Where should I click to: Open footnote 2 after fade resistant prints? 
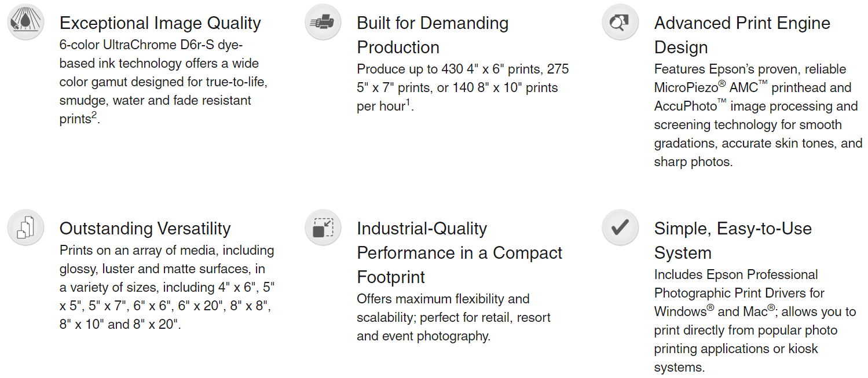[94, 116]
